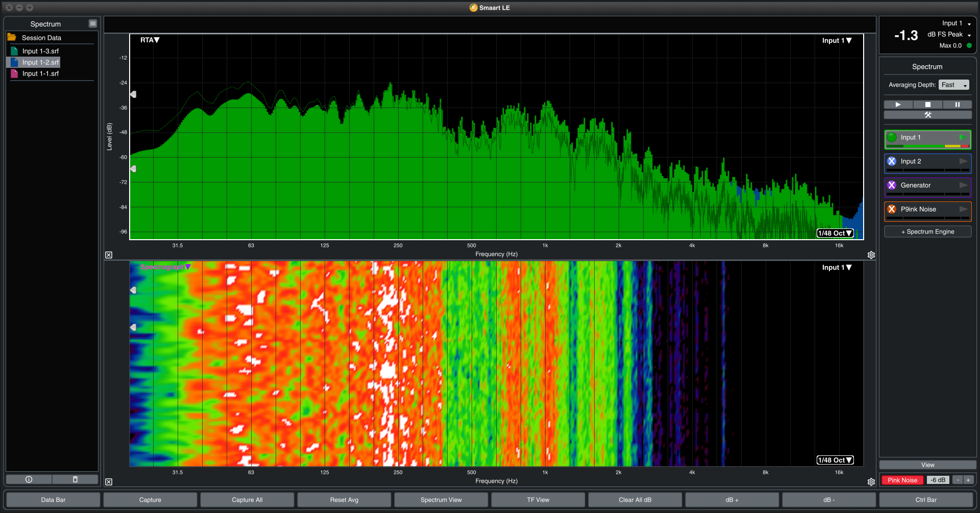
Task: Click the generator -6 dB level field
Action: pos(938,480)
